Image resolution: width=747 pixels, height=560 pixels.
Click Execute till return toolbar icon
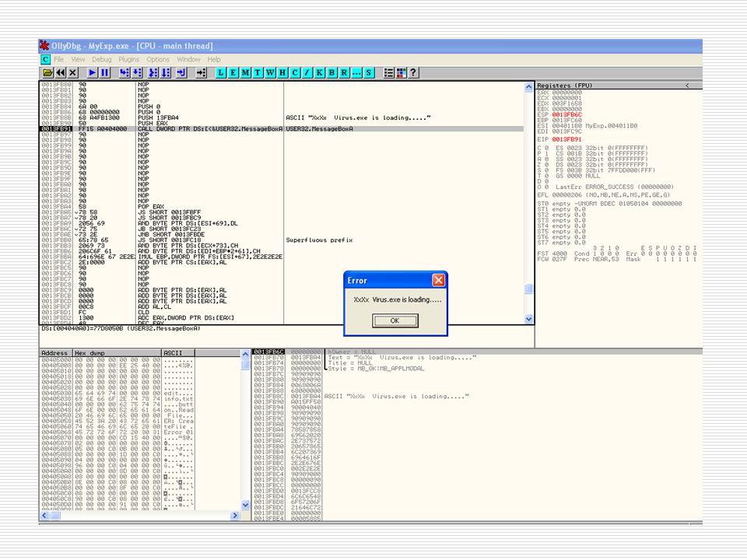(x=181, y=73)
